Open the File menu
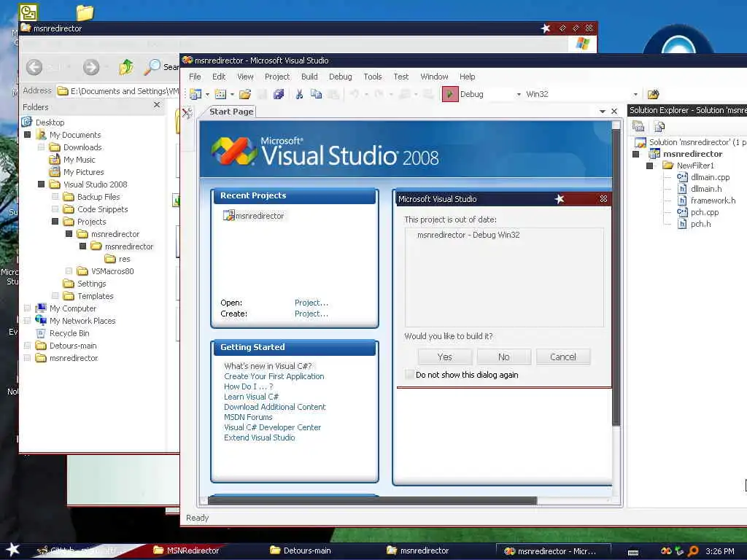Screen dimensions: 747x560 [x=195, y=77]
